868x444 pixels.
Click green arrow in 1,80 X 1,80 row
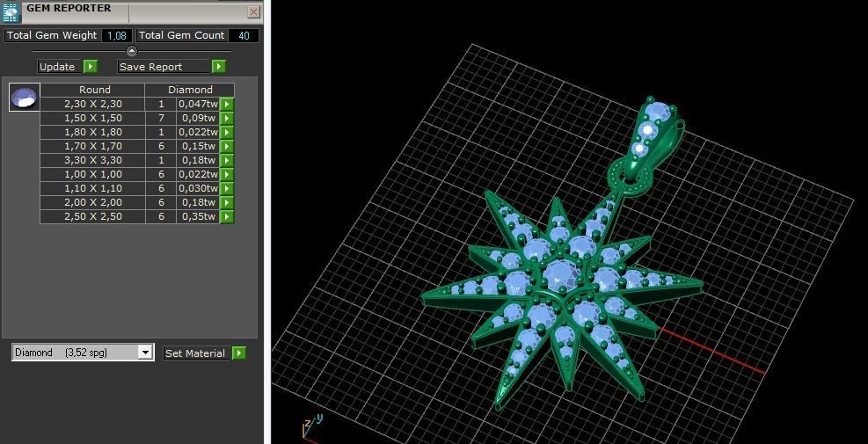[227, 132]
